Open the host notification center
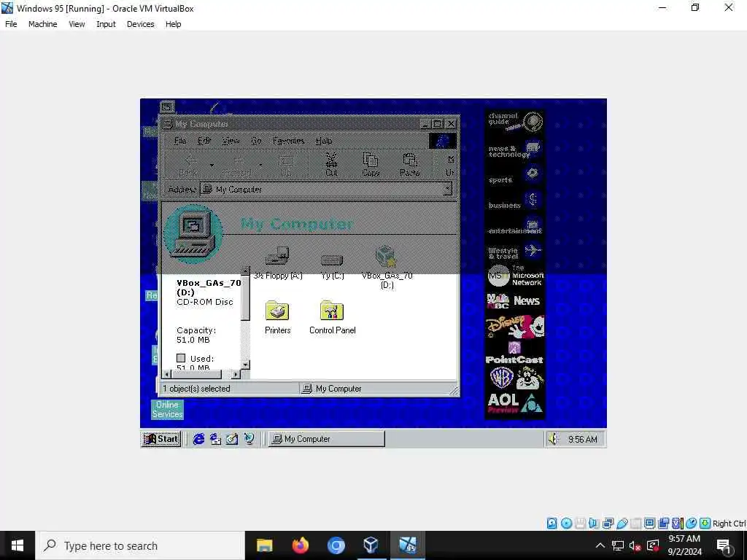The width and height of the screenshot is (747, 560). [x=724, y=545]
